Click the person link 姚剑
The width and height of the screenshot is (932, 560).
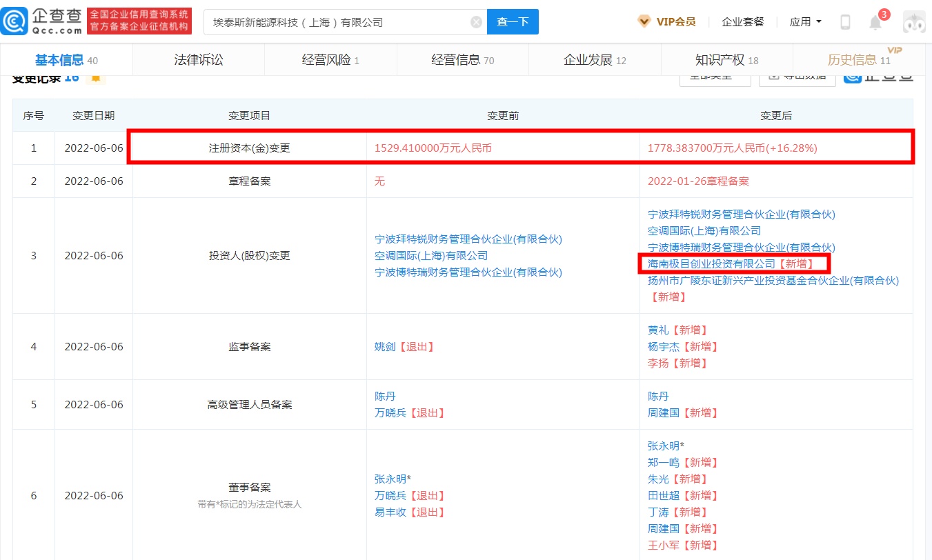click(385, 347)
